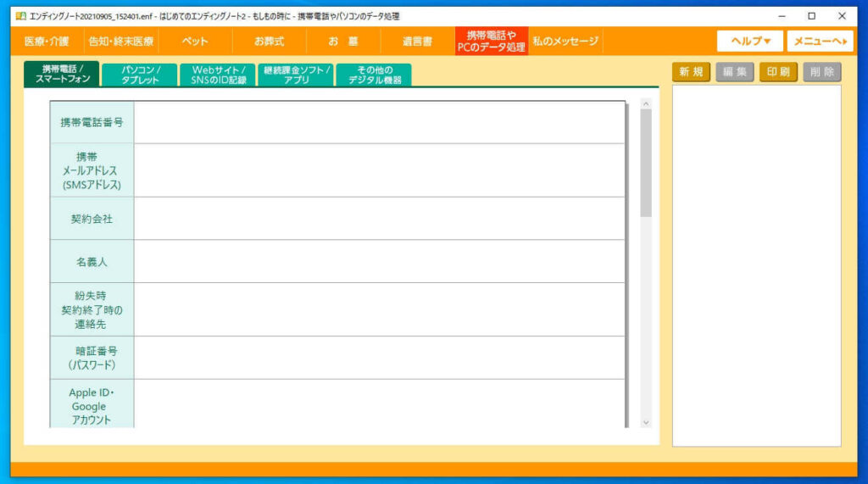Minimize the エンディングノート window
Screen dimensions: 868x484
pyautogui.click(x=782, y=16)
